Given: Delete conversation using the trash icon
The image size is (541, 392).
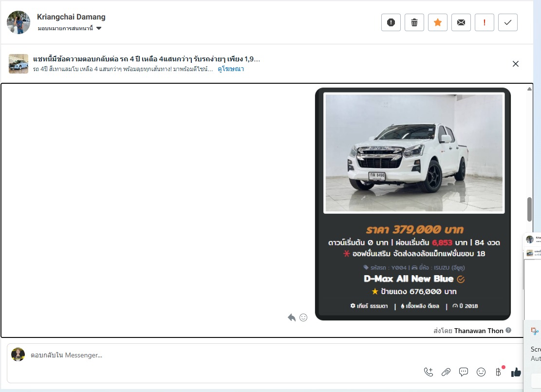Looking at the screenshot, I should [x=414, y=22].
